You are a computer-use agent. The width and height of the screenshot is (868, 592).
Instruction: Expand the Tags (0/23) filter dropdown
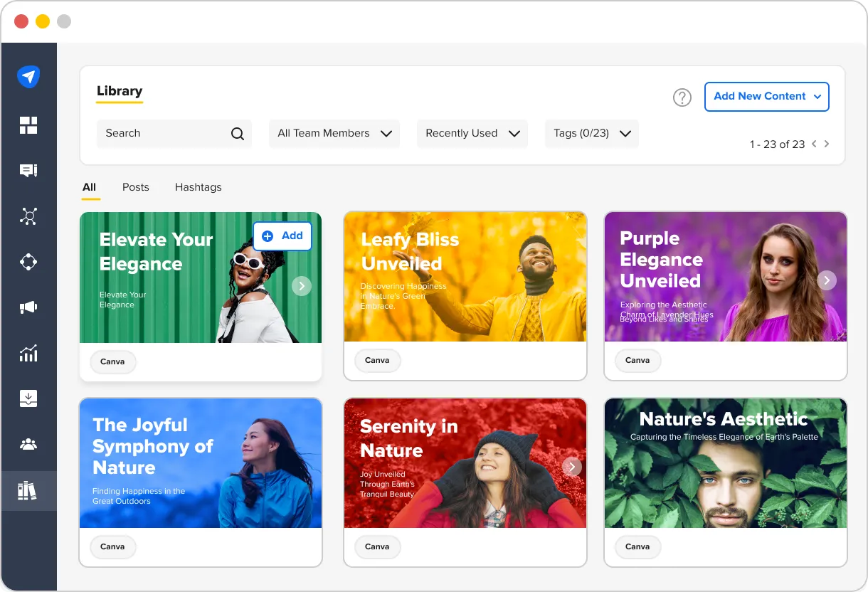point(591,134)
